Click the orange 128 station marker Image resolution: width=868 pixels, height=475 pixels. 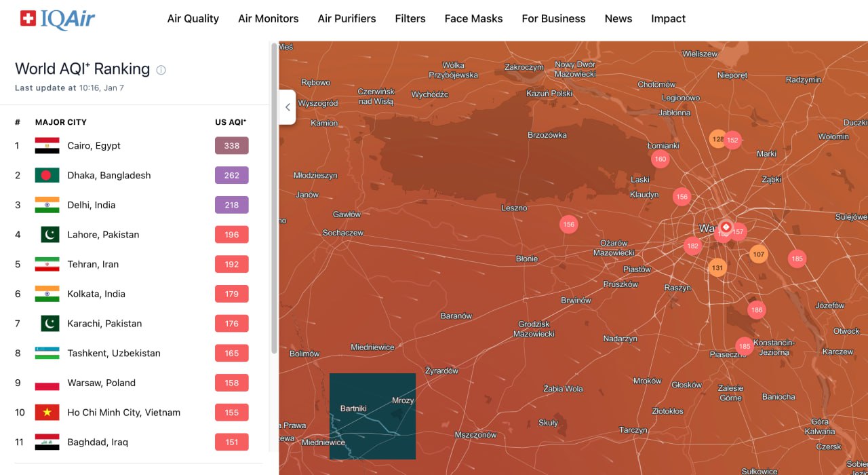[717, 139]
